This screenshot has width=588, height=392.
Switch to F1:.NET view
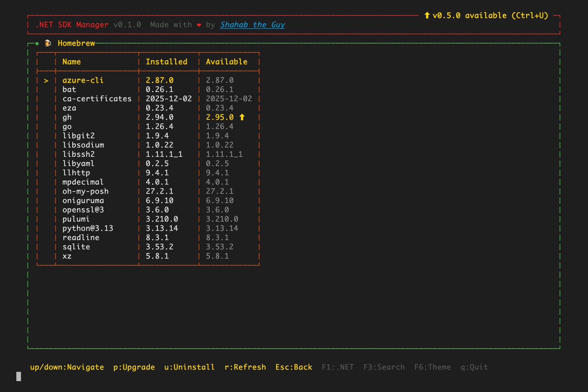pyautogui.click(x=338, y=367)
